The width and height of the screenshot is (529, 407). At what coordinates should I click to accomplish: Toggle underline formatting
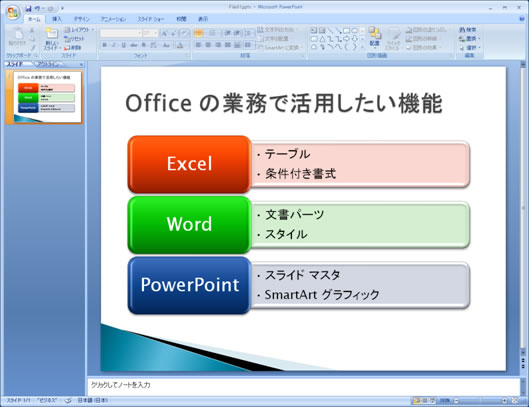click(x=124, y=45)
